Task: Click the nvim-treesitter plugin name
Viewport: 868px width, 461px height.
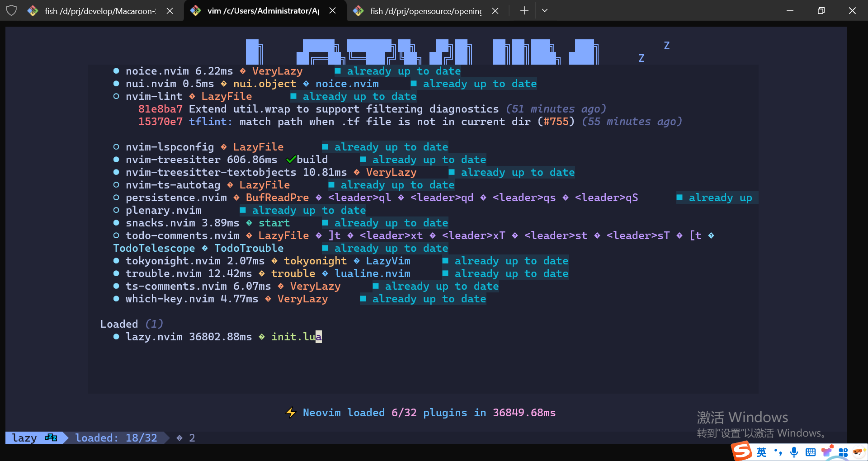Action: (x=173, y=160)
